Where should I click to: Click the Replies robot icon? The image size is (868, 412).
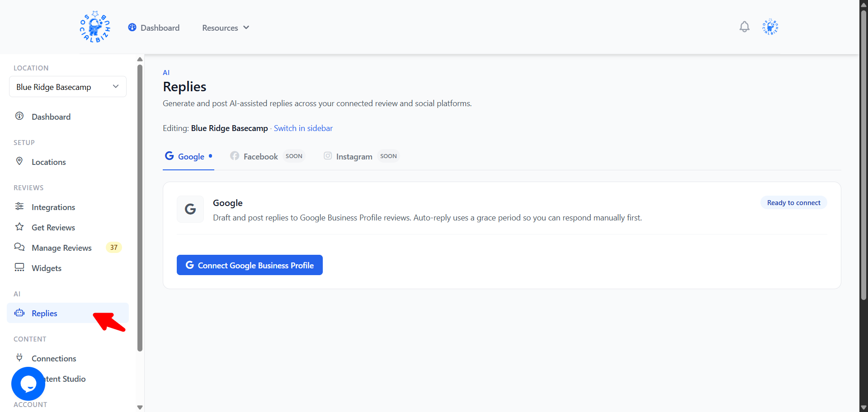[x=19, y=313]
